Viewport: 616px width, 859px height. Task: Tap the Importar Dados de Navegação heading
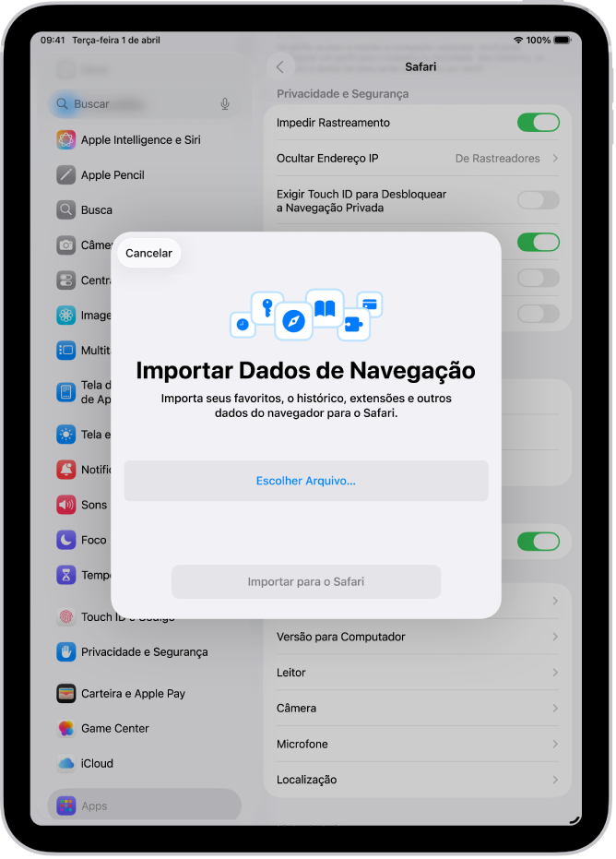(305, 370)
